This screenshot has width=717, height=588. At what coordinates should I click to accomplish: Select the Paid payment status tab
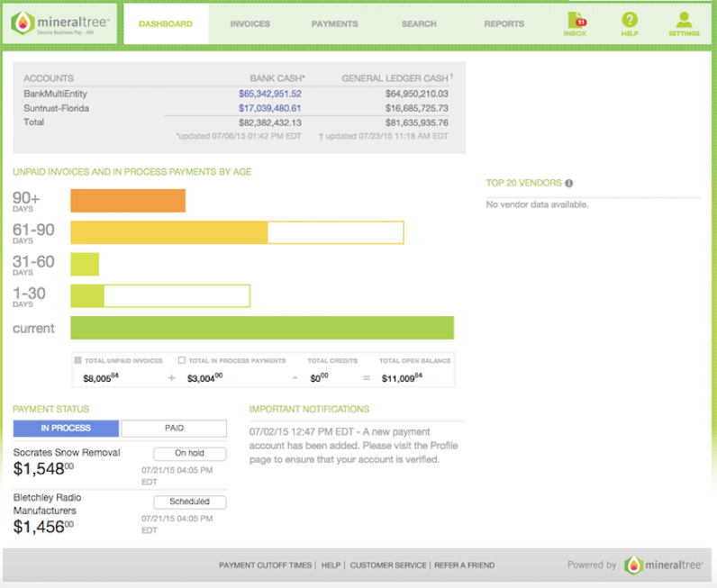174,428
